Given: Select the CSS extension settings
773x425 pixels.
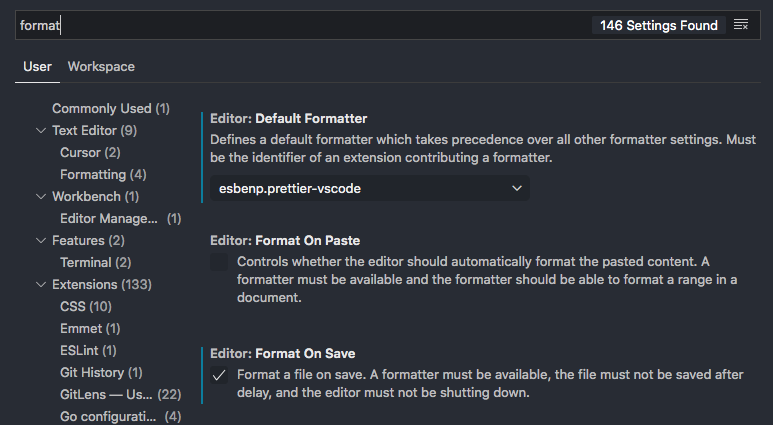Looking at the screenshot, I should pyautogui.click(x=85, y=307).
